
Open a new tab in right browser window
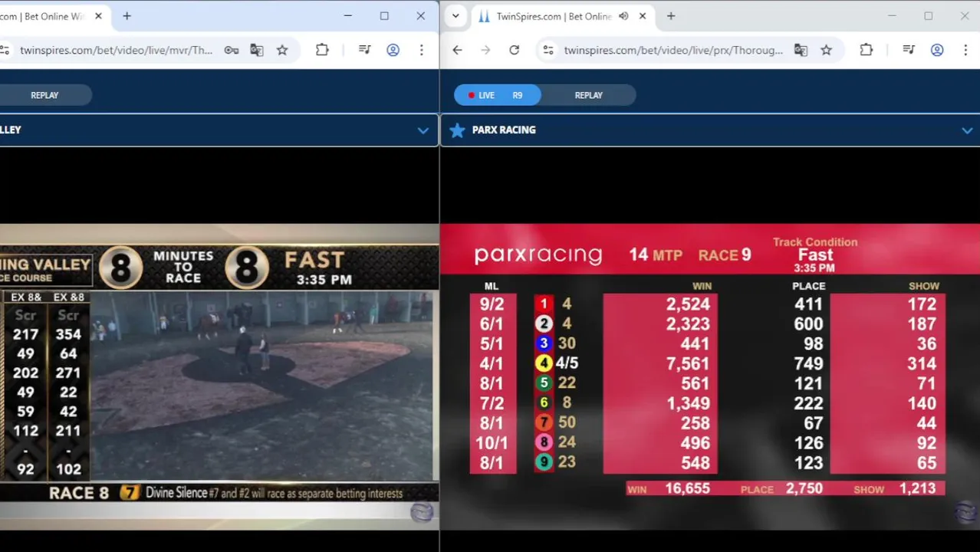pos(671,16)
